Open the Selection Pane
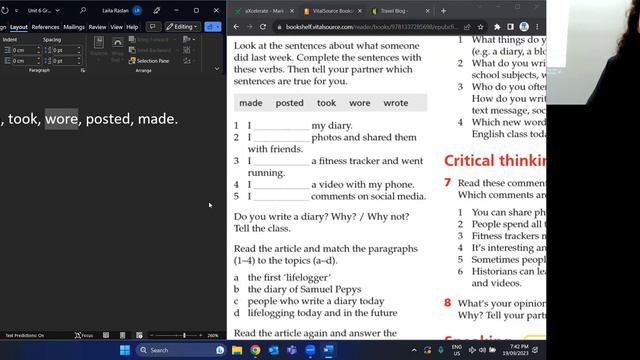Viewport: 640px width, 360px height. pyautogui.click(x=149, y=61)
